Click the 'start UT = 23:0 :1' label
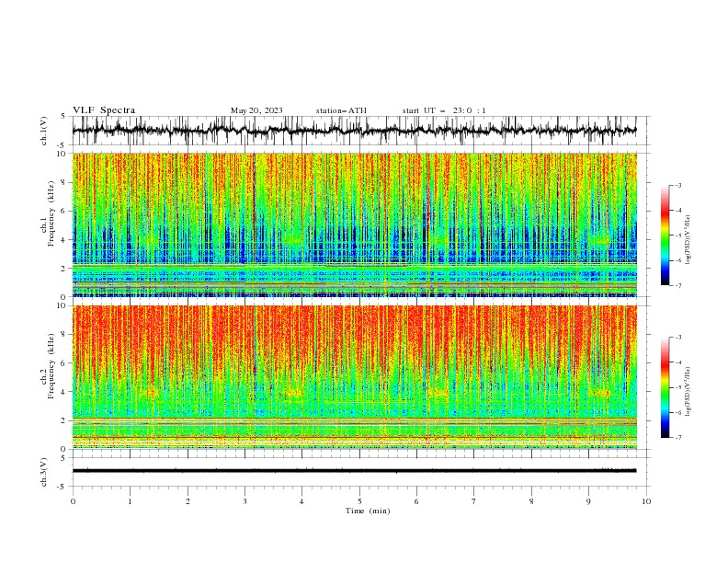This screenshot has width=728, height=563. pyautogui.click(x=444, y=110)
